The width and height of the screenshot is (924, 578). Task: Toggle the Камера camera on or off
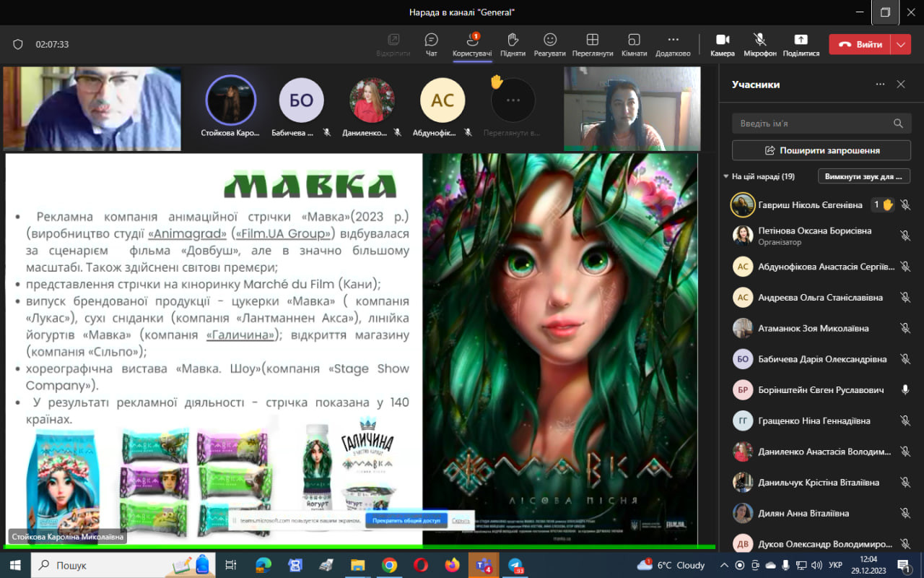point(722,44)
